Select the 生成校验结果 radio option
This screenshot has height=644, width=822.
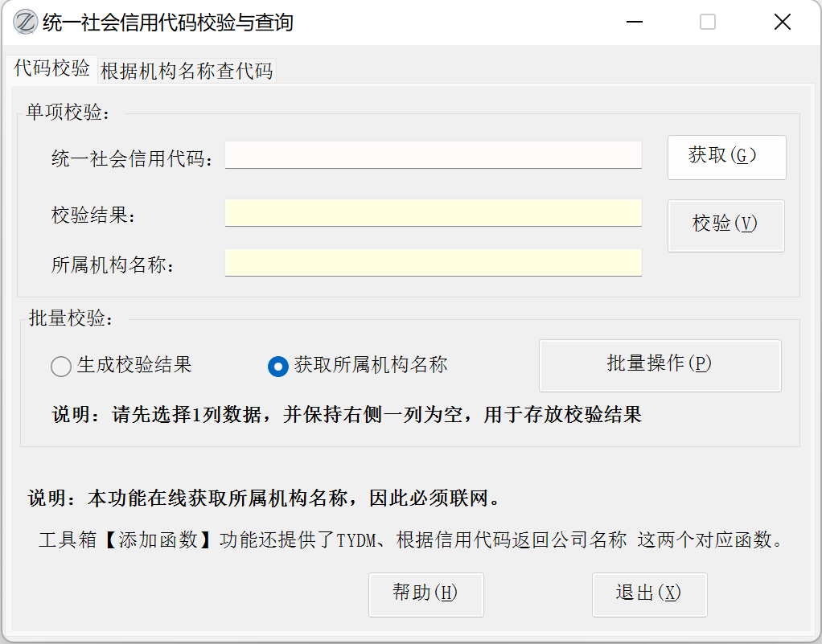[61, 367]
